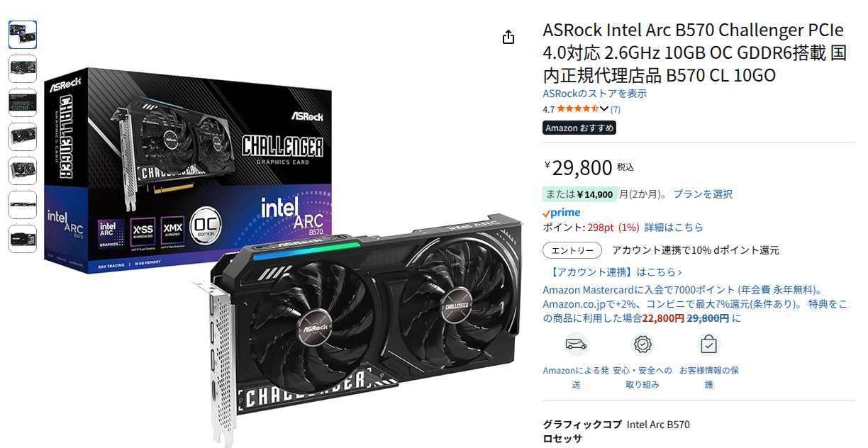Image resolution: width=868 pixels, height=448 pixels.
Task: Open the プランを選択 payment plan link
Action: (703, 194)
